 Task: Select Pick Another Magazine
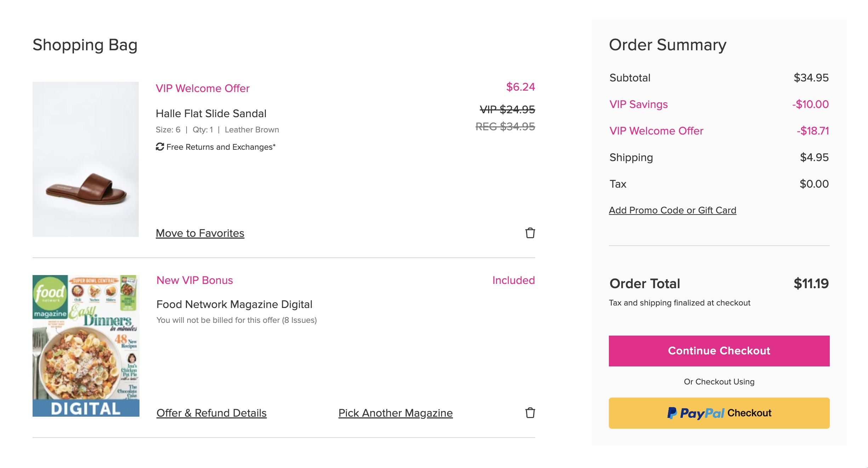pyautogui.click(x=395, y=413)
